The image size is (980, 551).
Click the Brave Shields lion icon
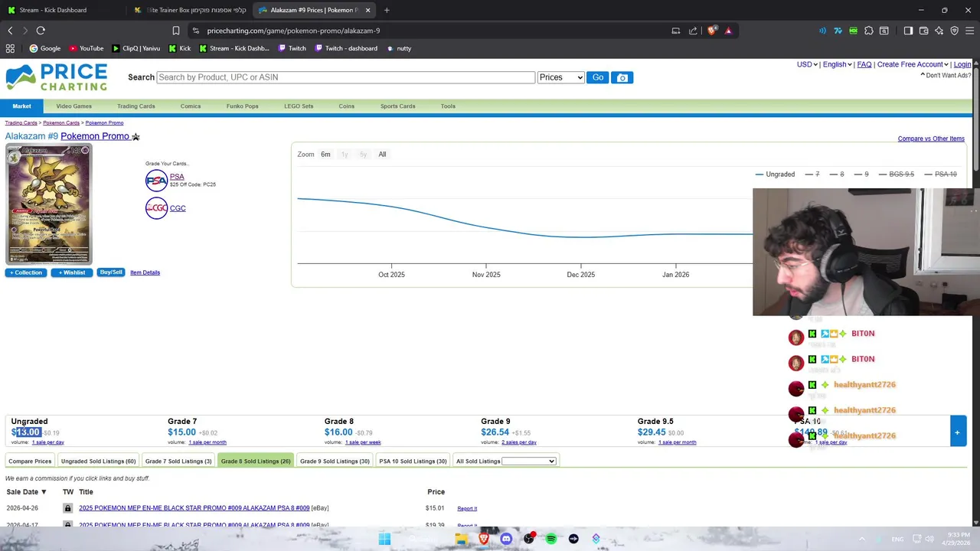(x=712, y=31)
